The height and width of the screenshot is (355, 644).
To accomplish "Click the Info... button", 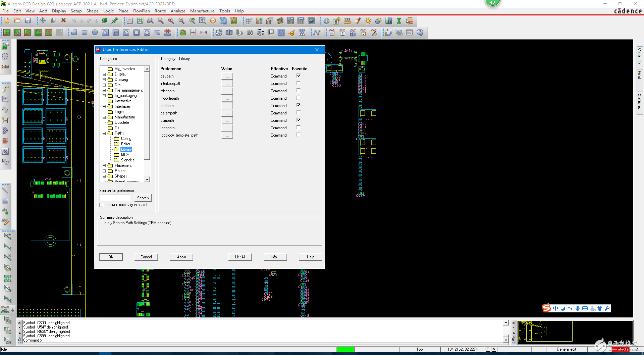I will (x=275, y=257).
